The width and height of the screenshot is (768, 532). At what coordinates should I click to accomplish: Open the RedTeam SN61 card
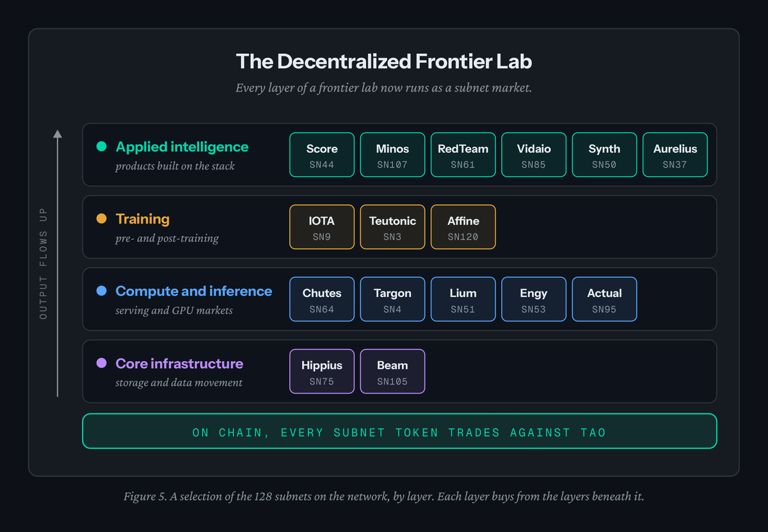(x=463, y=155)
